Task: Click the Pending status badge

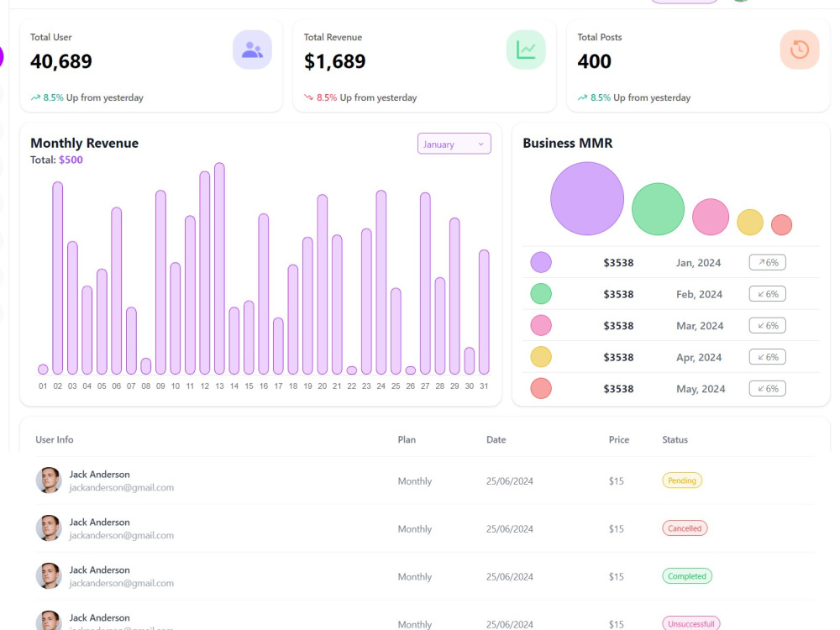Action: [x=682, y=480]
